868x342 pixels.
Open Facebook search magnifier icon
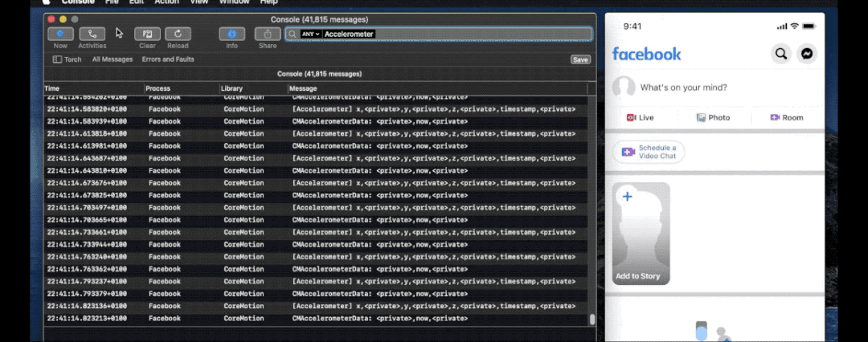[781, 54]
